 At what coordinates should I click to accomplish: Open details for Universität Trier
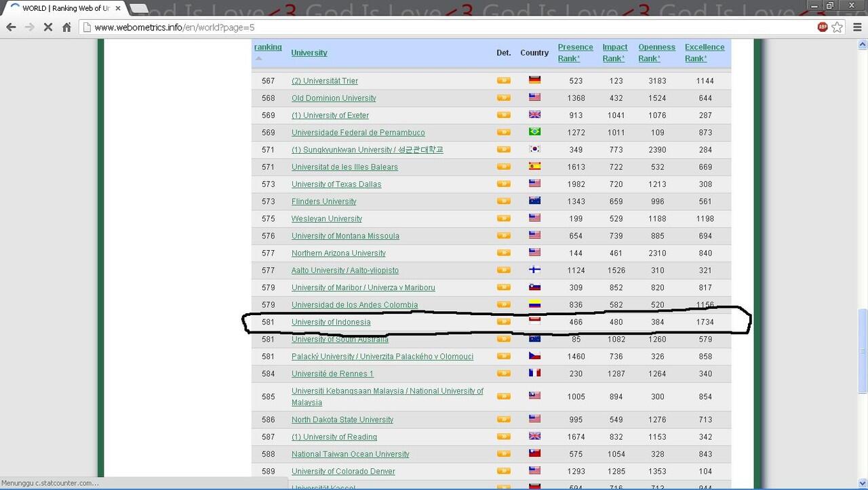click(503, 80)
